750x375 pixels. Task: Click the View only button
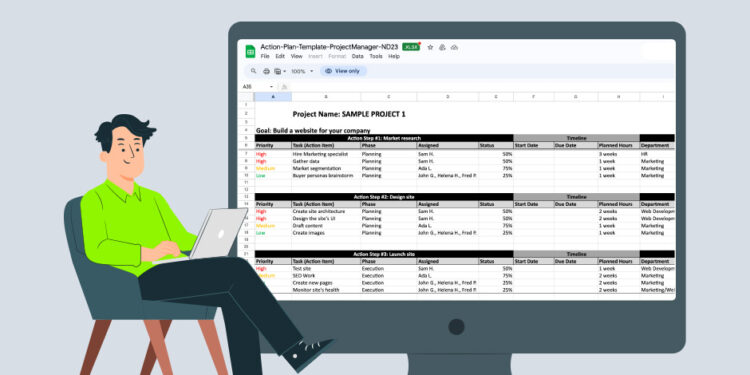pos(343,71)
